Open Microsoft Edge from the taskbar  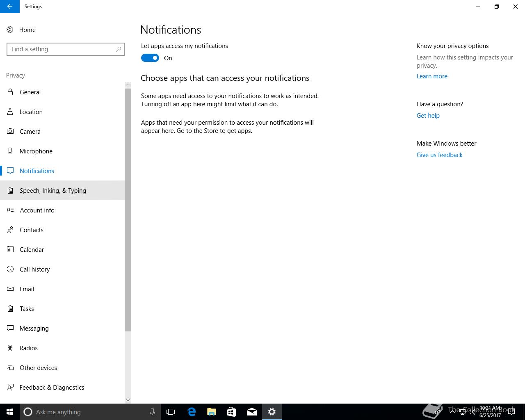(192, 412)
